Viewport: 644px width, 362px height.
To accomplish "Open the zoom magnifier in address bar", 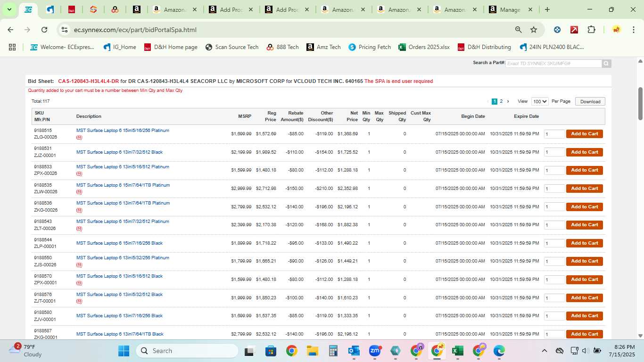I will pyautogui.click(x=519, y=30).
